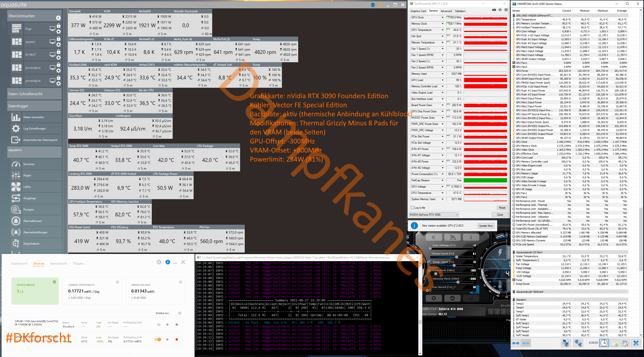Take GPU-Z screenshot with camera icon
The width and height of the screenshot is (644, 357).
(x=494, y=10)
